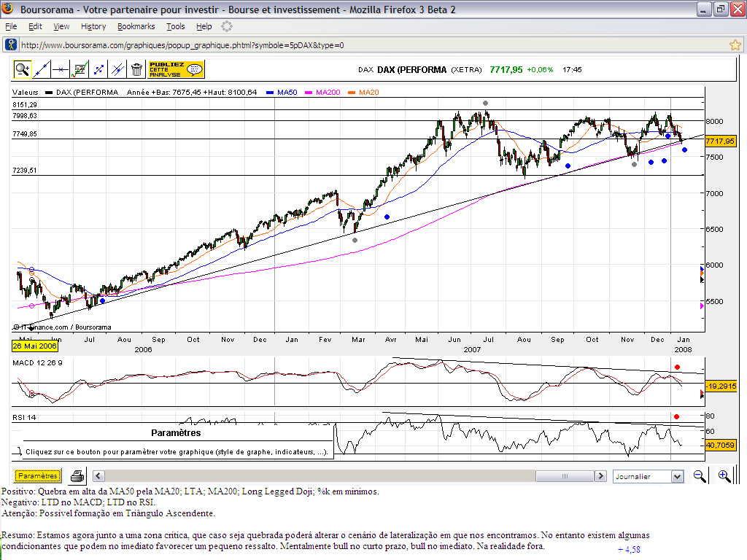Screen dimensions: 747x560
Task: Click the zoom in magnifier icon
Action: point(724,475)
